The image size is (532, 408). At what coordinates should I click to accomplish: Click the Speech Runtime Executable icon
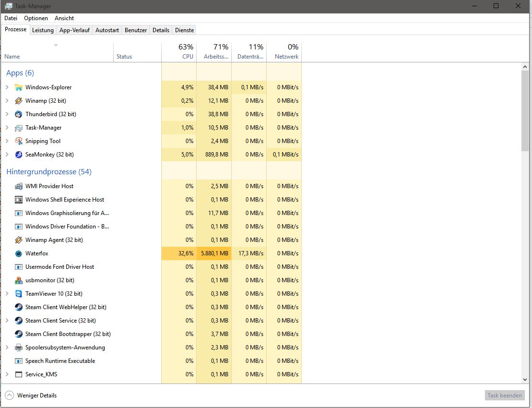19,361
